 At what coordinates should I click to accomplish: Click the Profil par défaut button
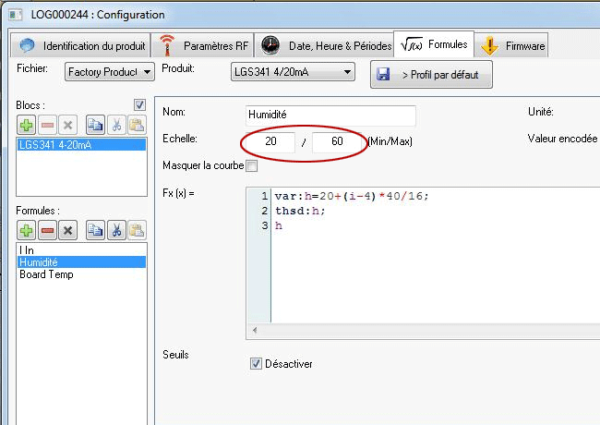pyautogui.click(x=431, y=75)
